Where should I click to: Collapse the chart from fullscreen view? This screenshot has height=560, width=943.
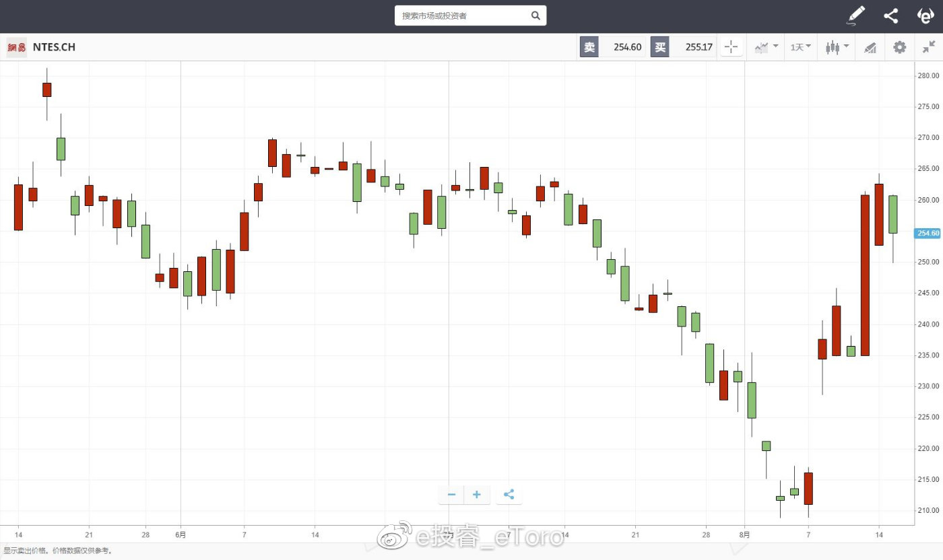click(x=929, y=47)
